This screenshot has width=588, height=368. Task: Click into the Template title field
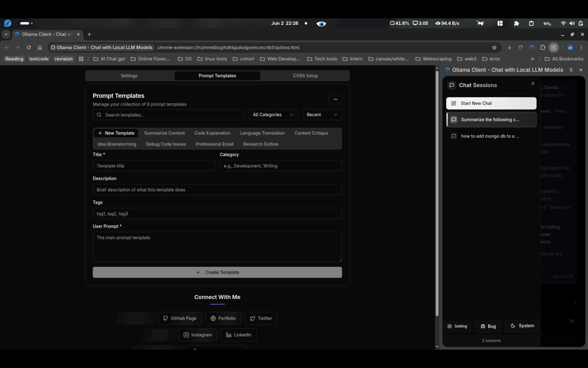(x=154, y=166)
